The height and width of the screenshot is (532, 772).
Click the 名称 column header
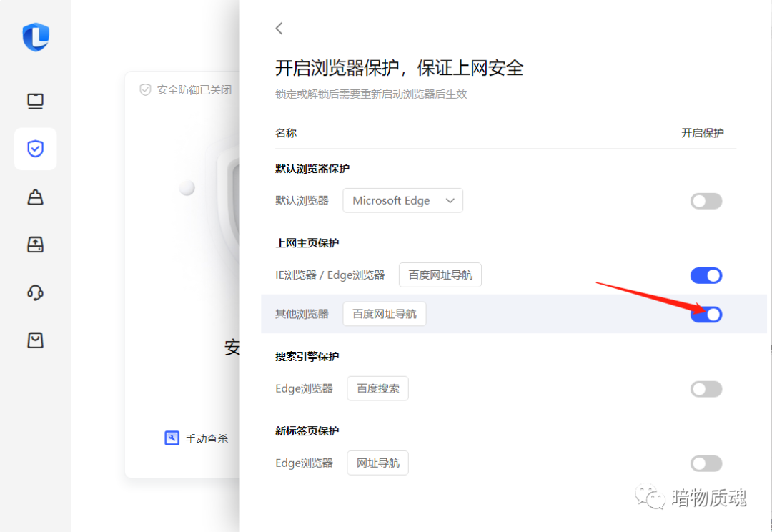click(x=285, y=133)
